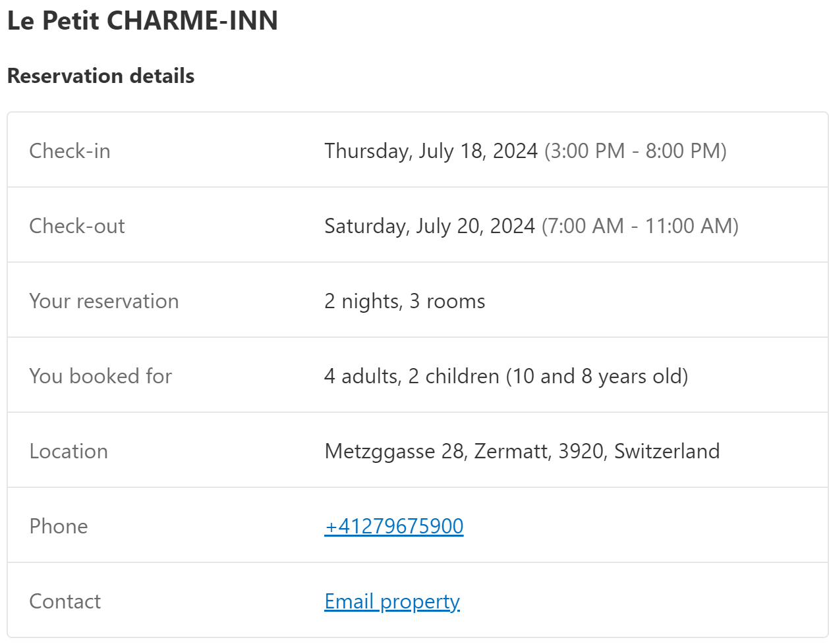
Task: Click the Check-in label
Action: pos(70,151)
